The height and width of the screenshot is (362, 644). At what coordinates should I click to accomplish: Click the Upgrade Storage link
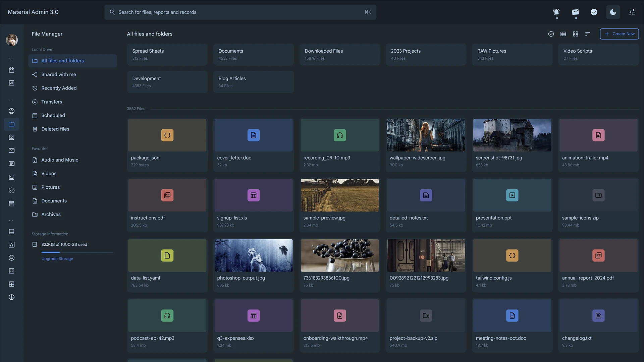coord(57,259)
